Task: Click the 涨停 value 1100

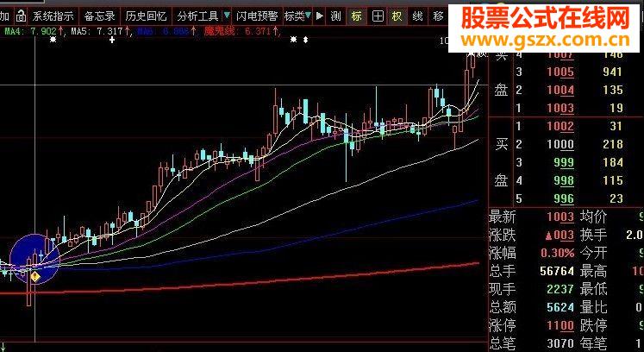Action: (x=560, y=325)
